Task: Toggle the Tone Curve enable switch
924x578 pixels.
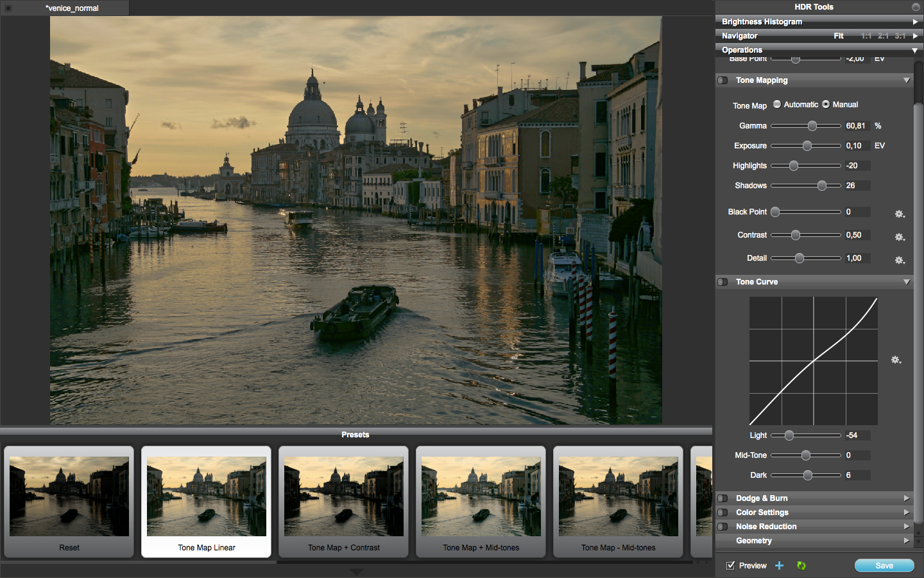Action: 723,282
